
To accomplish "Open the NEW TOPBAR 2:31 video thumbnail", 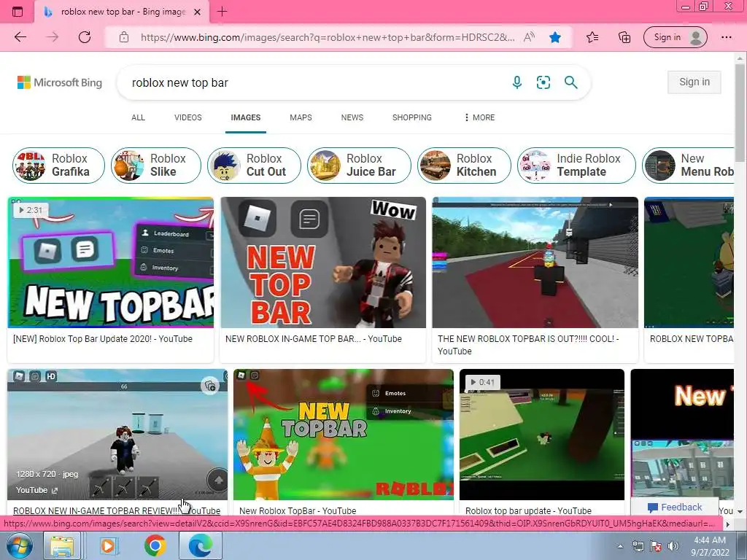I will click(x=111, y=262).
